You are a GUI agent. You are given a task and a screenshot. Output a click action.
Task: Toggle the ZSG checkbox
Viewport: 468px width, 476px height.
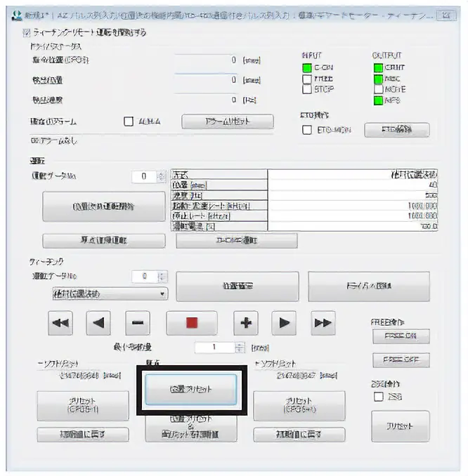coord(378,397)
